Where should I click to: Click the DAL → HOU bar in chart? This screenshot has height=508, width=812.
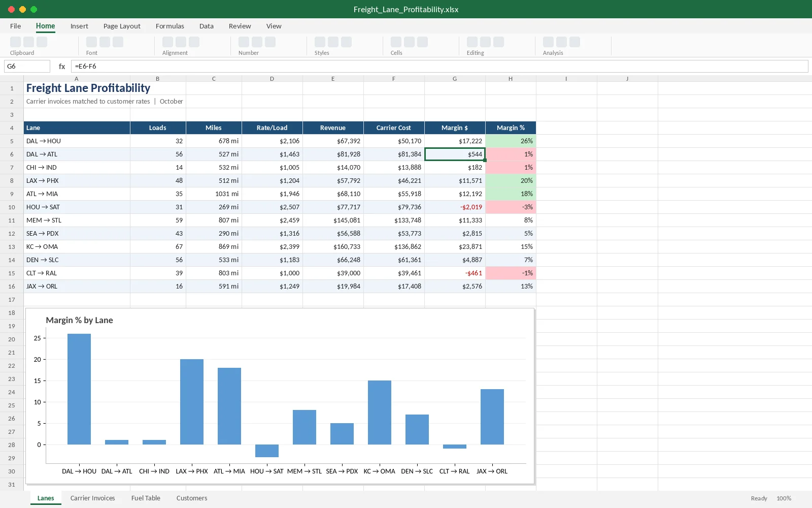click(x=79, y=389)
